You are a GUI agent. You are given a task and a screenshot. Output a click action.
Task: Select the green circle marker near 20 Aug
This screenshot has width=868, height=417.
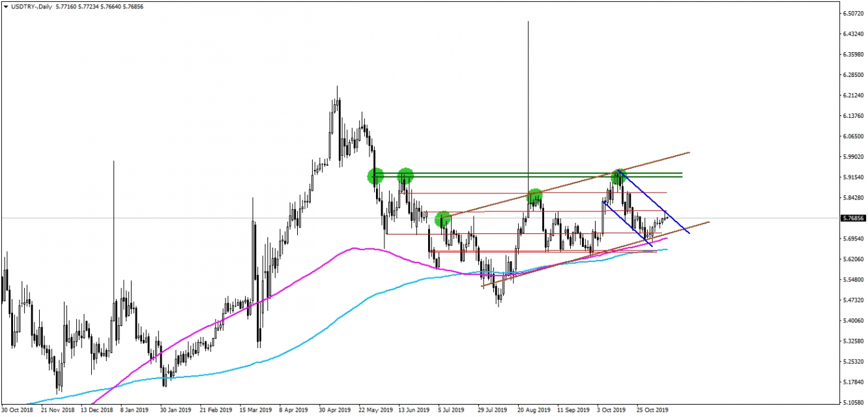pyautogui.click(x=534, y=195)
